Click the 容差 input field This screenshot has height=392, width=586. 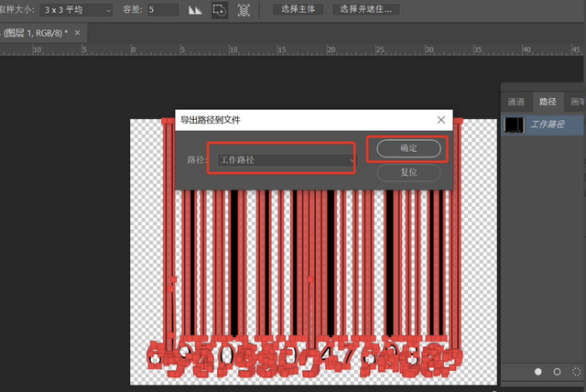[163, 10]
